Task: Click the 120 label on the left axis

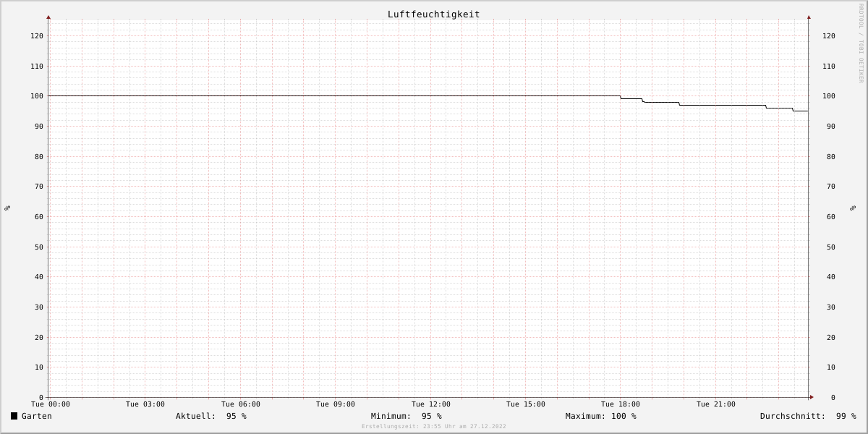Action: 37,36
